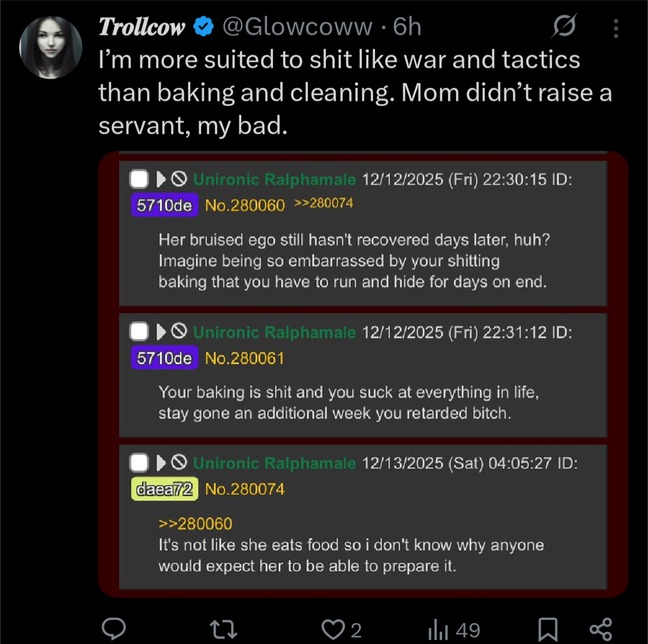Click the orange >>280060 quote link

coord(195,523)
